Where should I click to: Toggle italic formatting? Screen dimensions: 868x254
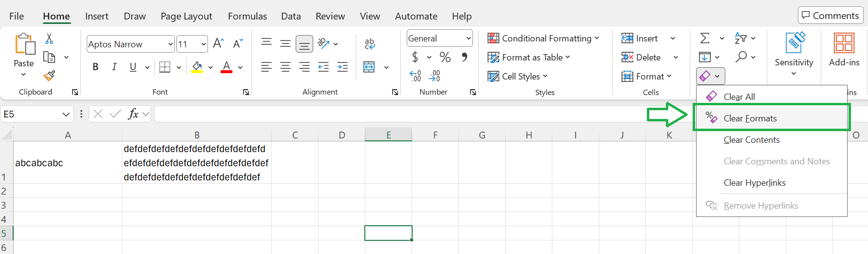[114, 67]
